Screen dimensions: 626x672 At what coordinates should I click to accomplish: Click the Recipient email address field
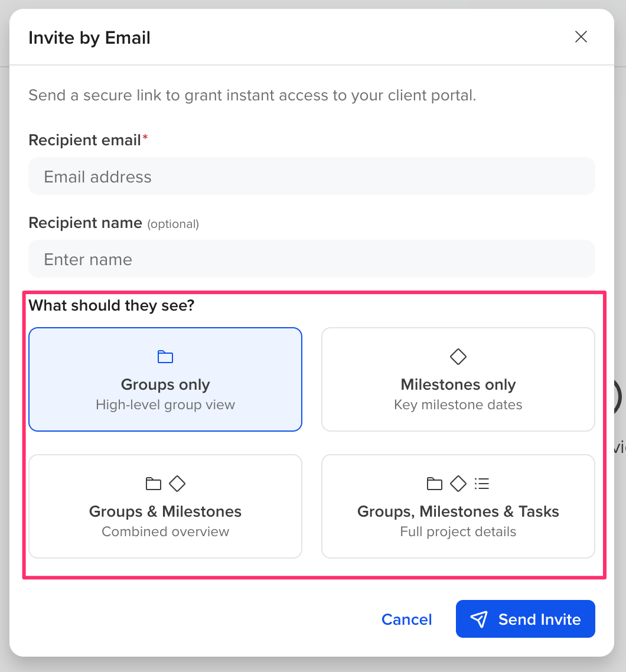tap(311, 176)
